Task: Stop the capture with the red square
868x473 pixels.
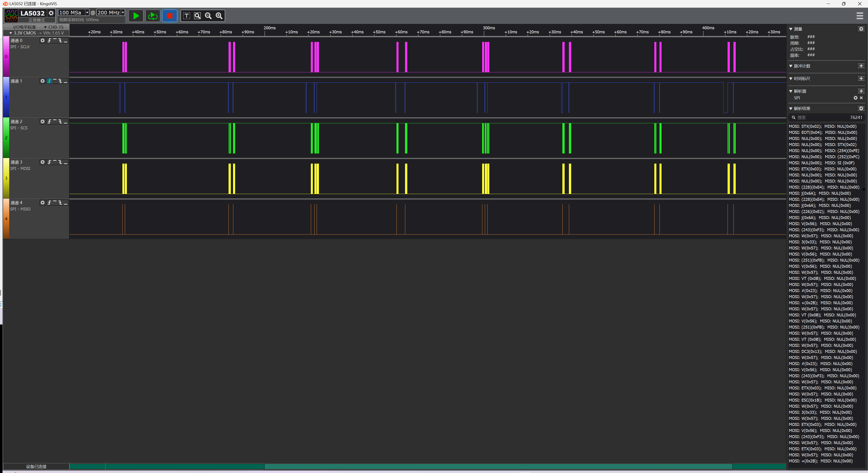Action: point(169,16)
